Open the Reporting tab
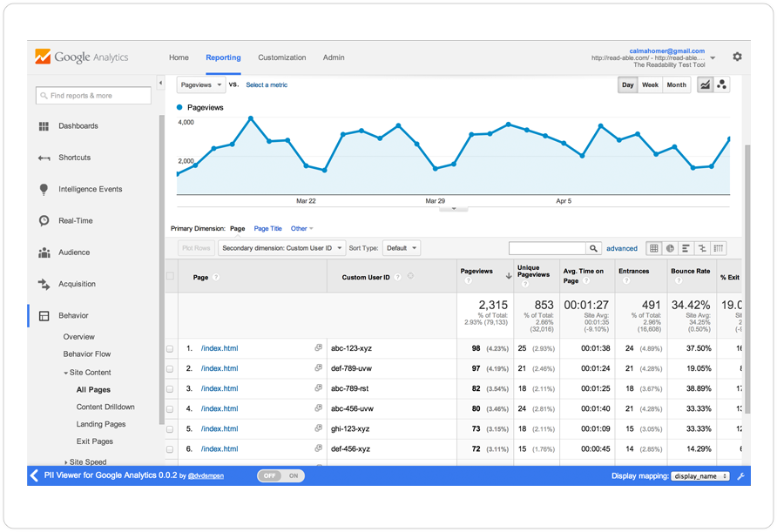 click(224, 57)
